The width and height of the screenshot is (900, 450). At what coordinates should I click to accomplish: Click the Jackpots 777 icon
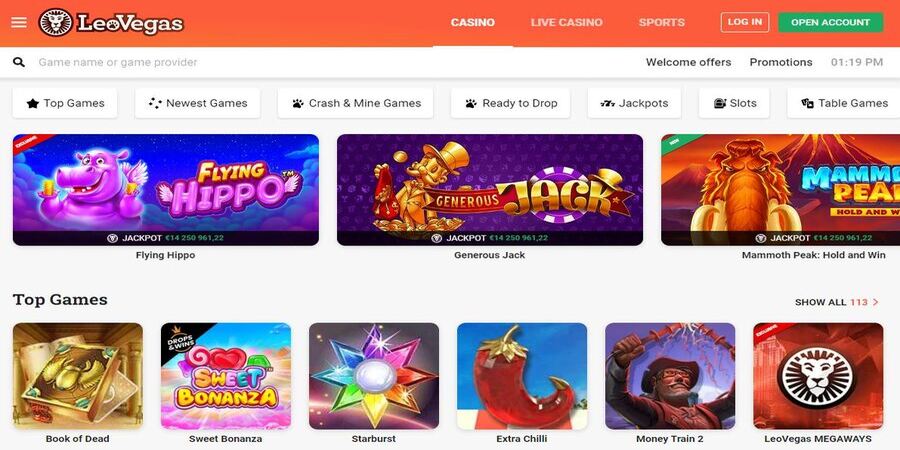(x=607, y=103)
